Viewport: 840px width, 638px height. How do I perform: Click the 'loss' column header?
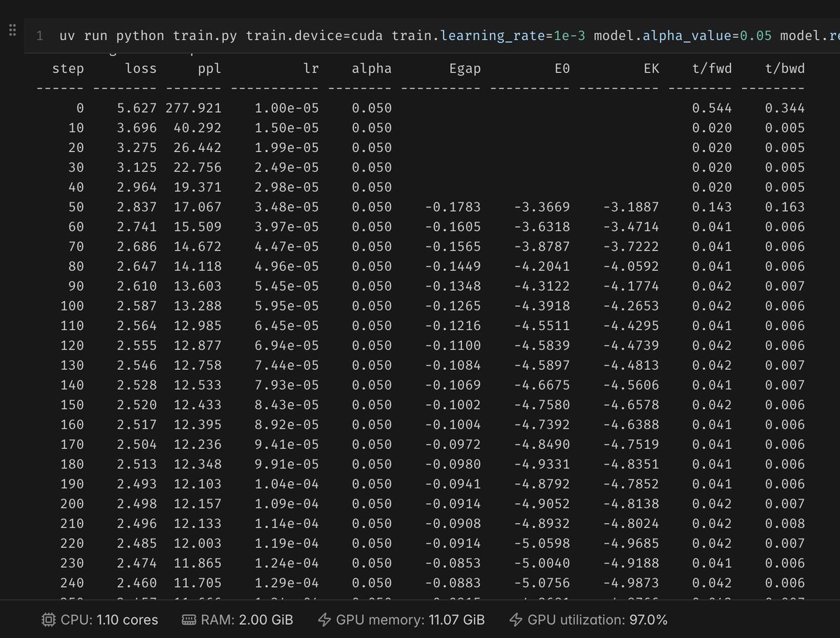pos(141,69)
